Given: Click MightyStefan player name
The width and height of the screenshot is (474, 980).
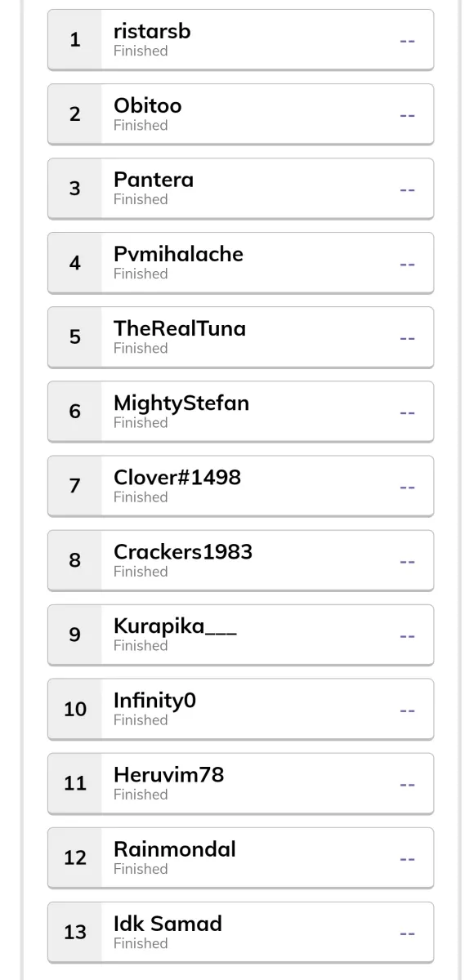Looking at the screenshot, I should tap(181, 403).
